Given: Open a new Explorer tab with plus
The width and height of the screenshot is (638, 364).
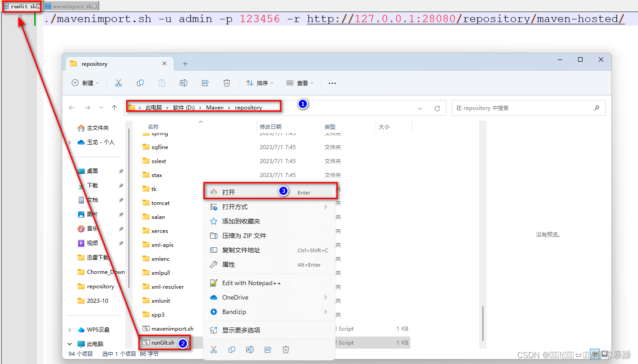Looking at the screenshot, I should coord(185,64).
